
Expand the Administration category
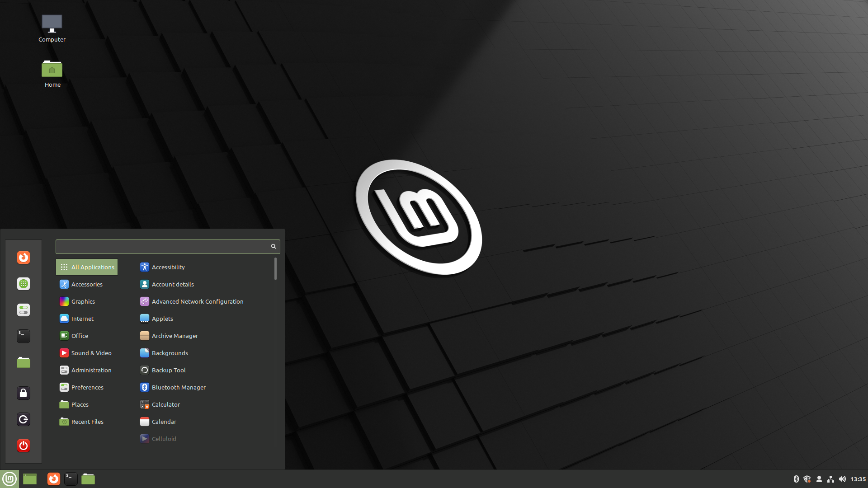(90, 370)
